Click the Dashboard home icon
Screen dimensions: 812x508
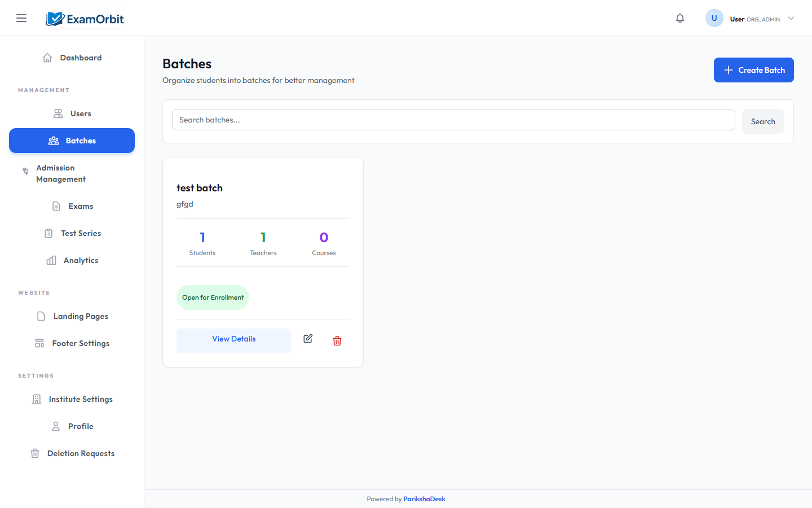click(x=47, y=58)
